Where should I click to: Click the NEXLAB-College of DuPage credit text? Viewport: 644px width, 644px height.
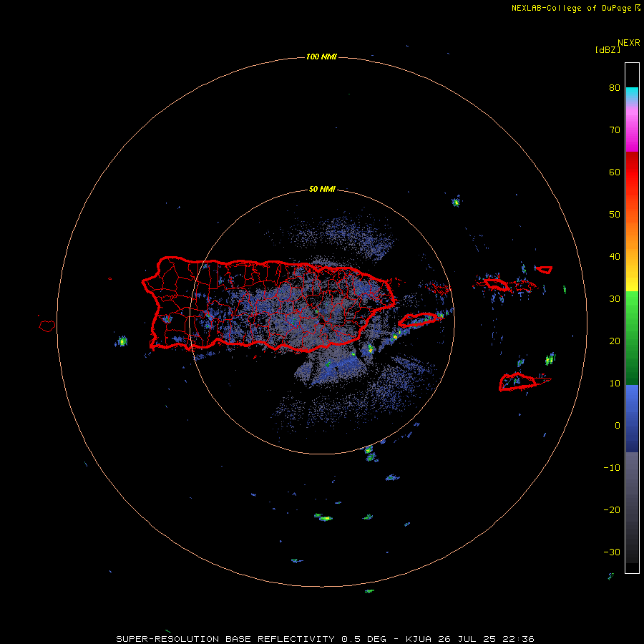click(x=576, y=8)
